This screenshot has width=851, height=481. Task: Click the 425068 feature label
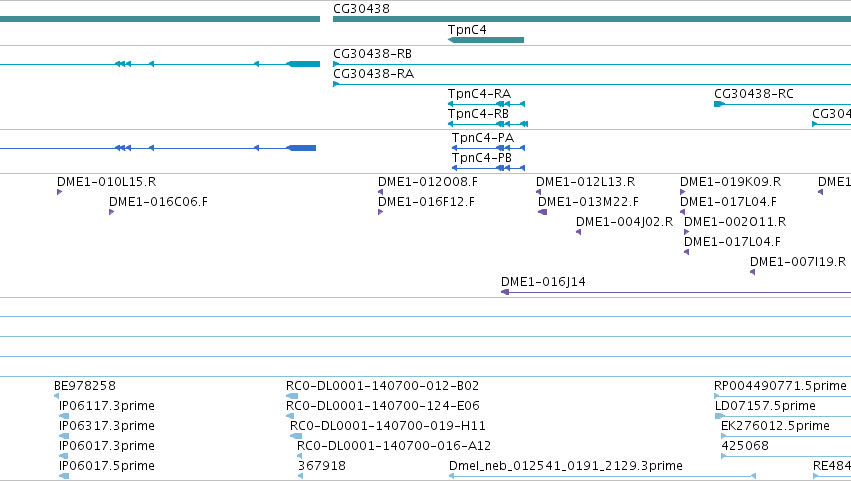745,446
